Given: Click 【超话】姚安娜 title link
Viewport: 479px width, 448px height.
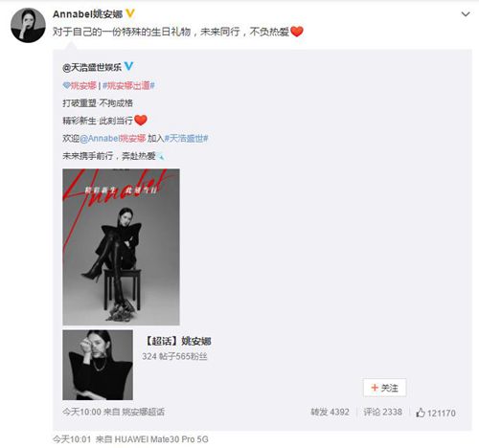Looking at the screenshot, I should tap(177, 341).
